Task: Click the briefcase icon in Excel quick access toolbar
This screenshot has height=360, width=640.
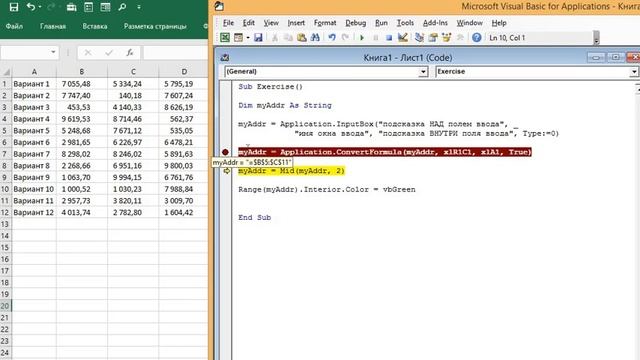Action: 71,7
